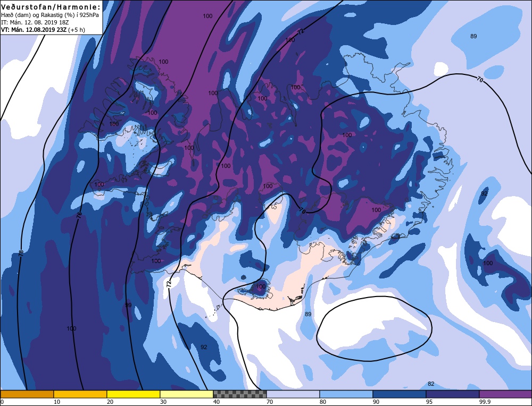
Task: Select the pale yellow 30–40 legend swatch
Action: [x=187, y=394]
